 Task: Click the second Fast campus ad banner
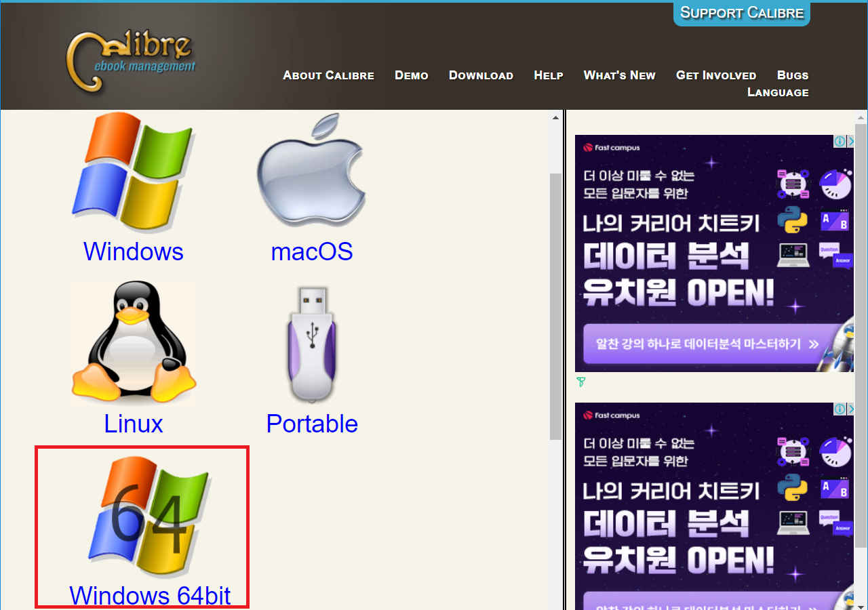[x=715, y=506]
